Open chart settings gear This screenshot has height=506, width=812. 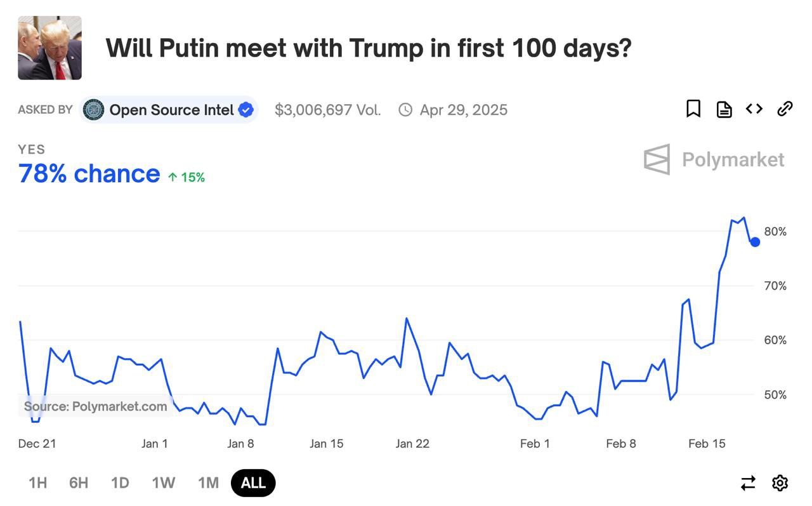pyautogui.click(x=780, y=483)
